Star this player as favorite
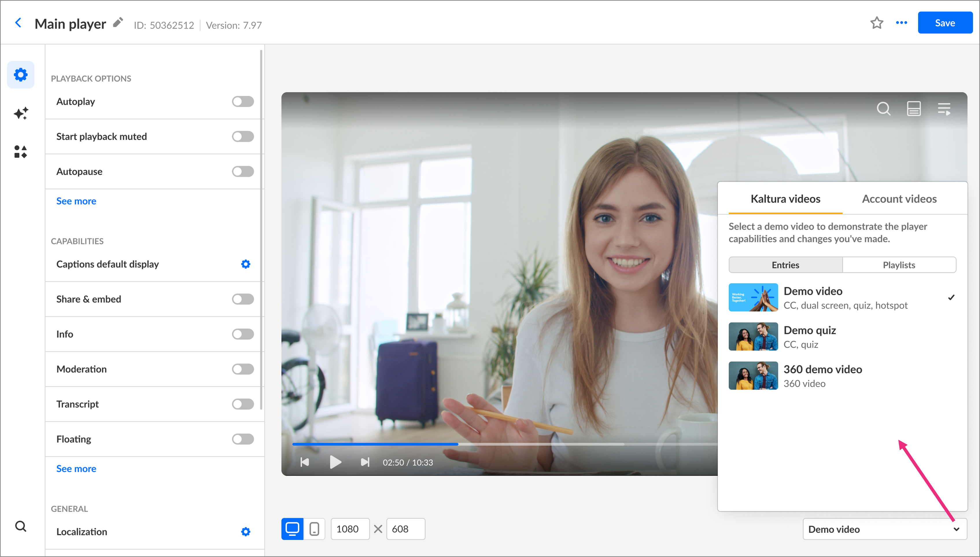This screenshot has width=980, height=557. [876, 23]
